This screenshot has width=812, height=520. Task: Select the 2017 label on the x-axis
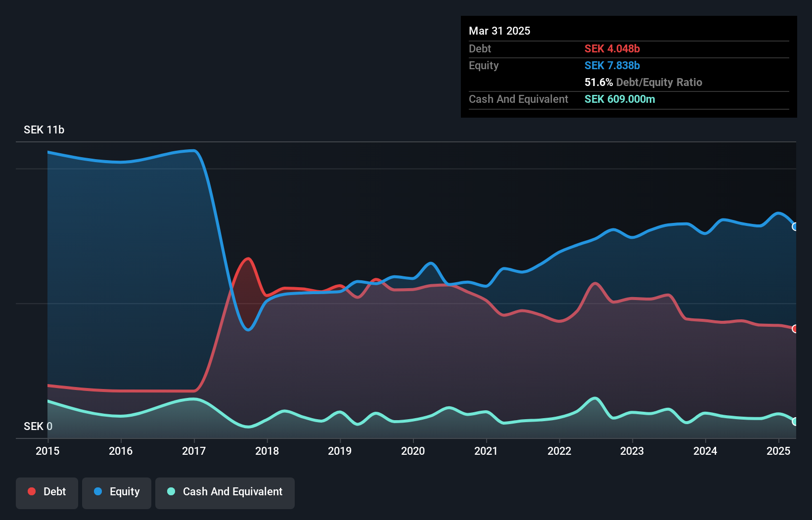[194, 451]
